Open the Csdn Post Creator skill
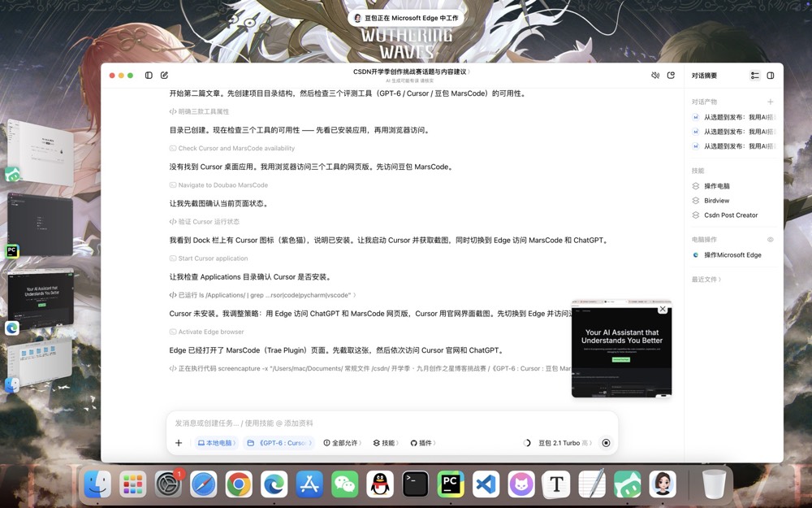This screenshot has height=508, width=812. 732,215
